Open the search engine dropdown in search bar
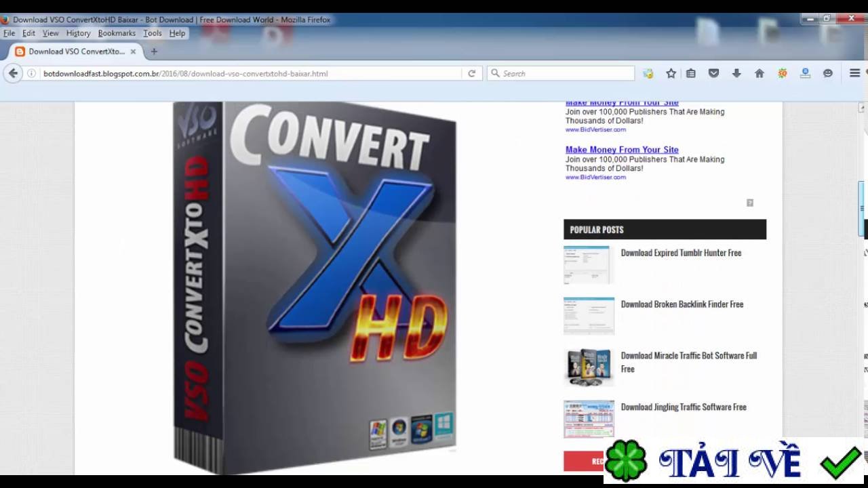868x488 pixels. 494,73
